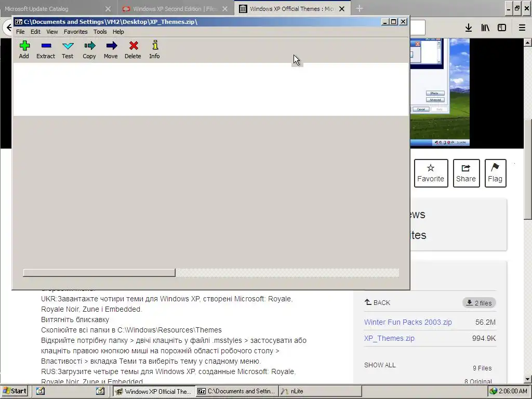Screen dimensions: 532x399
Task: Maximize the 7-Zip window
Action: coord(394,22)
